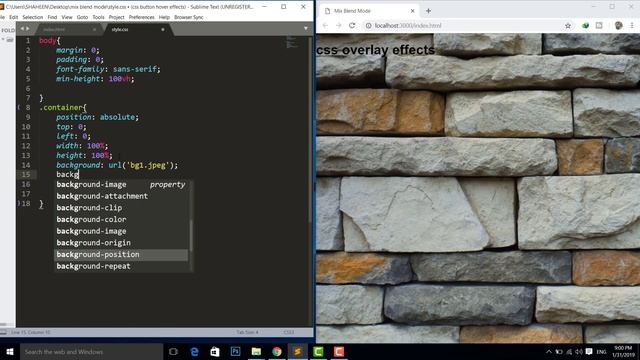640x360 pixels.
Task: Choose background-origin from autocomplete
Action: [x=121, y=242]
